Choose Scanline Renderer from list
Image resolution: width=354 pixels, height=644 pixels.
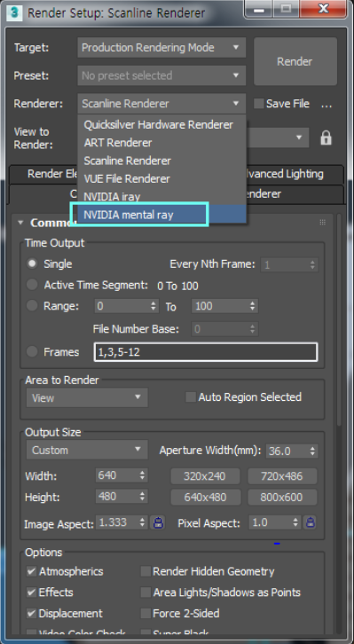[161, 161]
